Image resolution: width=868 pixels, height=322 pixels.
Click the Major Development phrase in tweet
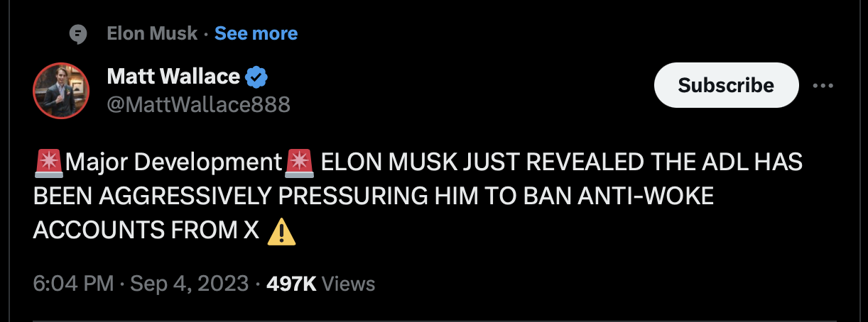tap(173, 163)
